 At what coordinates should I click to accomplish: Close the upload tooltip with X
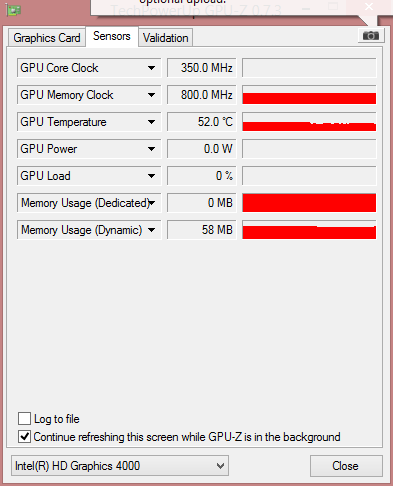tap(369, 7)
